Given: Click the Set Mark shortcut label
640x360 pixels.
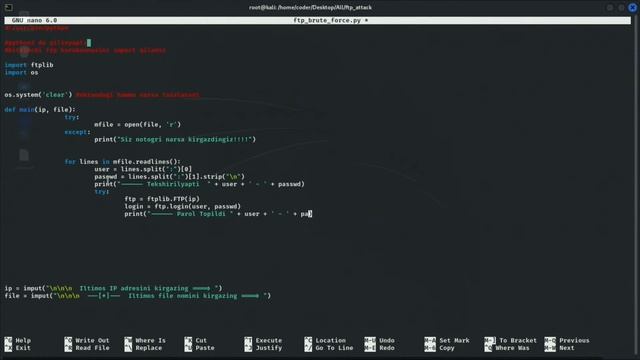Looking at the screenshot, I should pyautogui.click(x=454, y=340).
